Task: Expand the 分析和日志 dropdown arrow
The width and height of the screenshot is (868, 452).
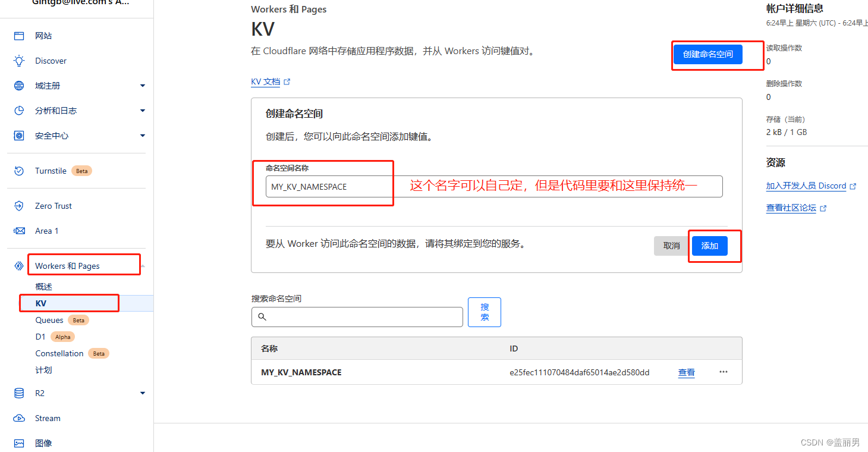Action: [x=143, y=111]
